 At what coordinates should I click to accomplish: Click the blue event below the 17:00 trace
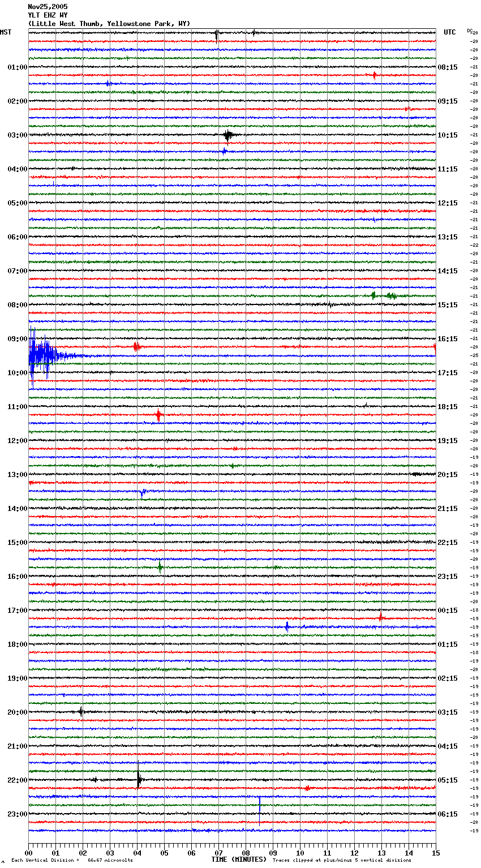287,626
